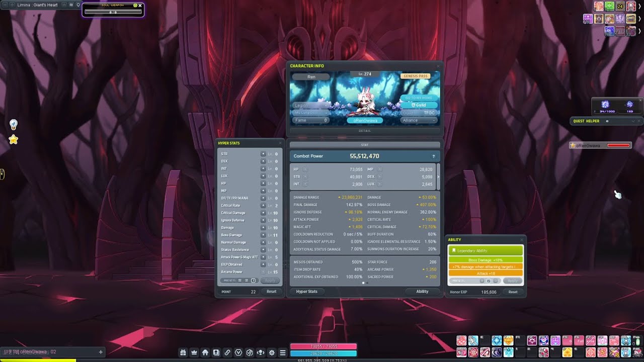Click the plus button in chat bar
This screenshot has width=644, height=362.
point(101,352)
